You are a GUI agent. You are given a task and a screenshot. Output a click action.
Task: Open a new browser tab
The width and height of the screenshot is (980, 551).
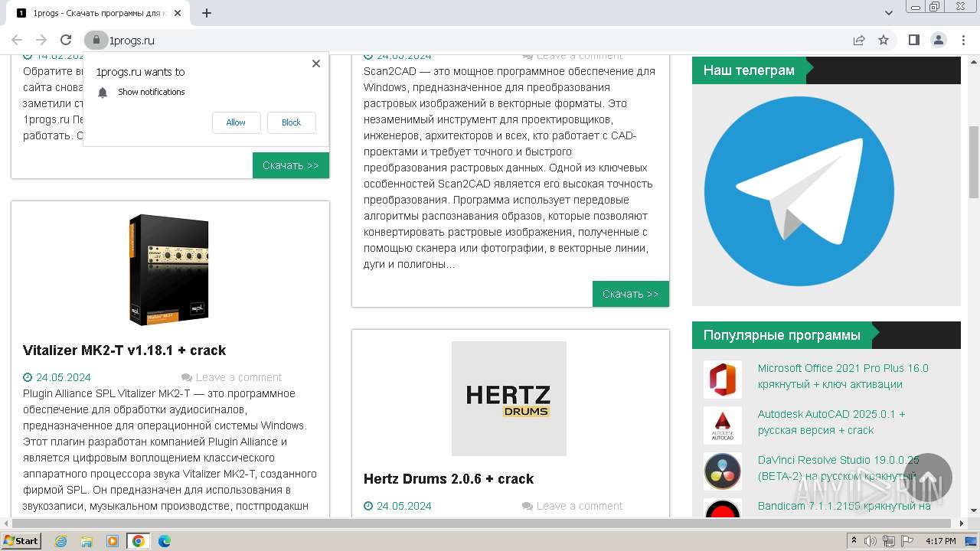pos(207,13)
